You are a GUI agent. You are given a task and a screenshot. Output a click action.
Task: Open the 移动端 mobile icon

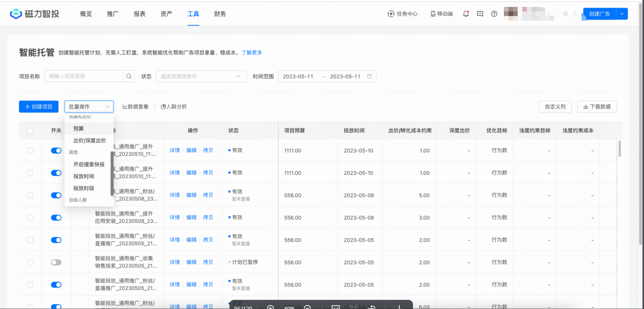click(x=433, y=14)
